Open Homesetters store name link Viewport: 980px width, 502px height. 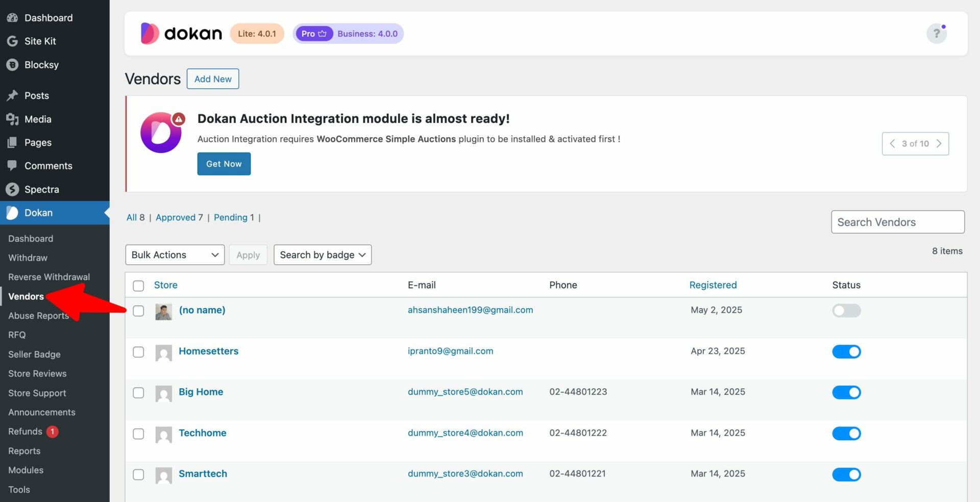(x=209, y=351)
